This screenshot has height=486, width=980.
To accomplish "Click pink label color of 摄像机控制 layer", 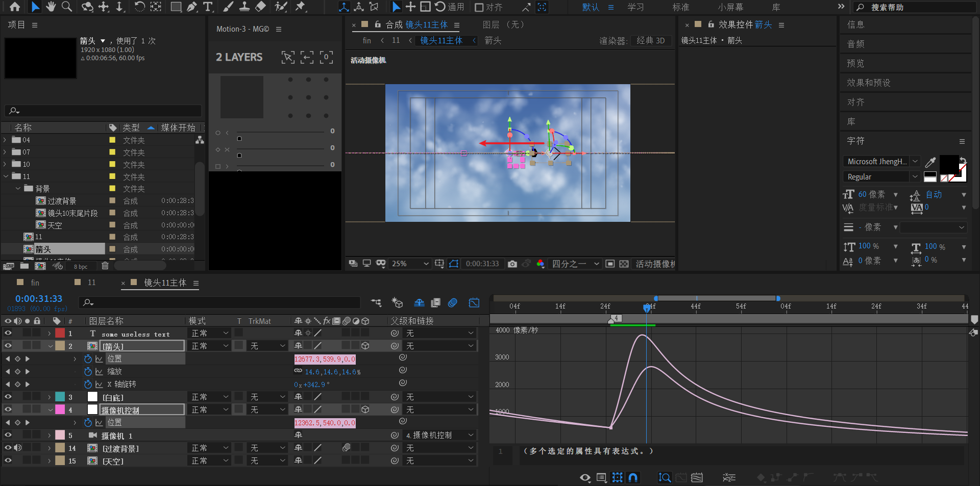I will (60, 410).
